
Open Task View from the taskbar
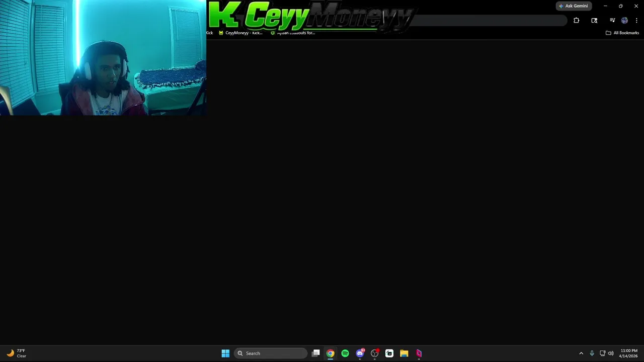(316, 353)
